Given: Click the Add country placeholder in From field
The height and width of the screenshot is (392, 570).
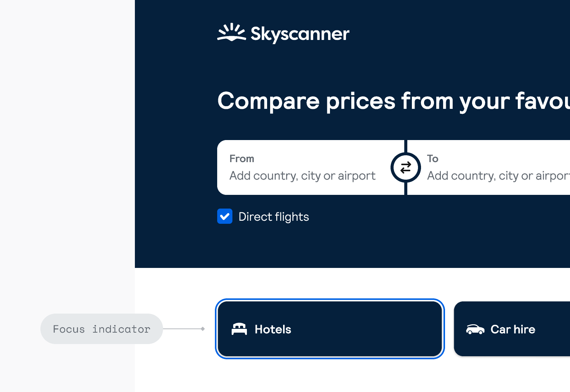Looking at the screenshot, I should click(303, 176).
